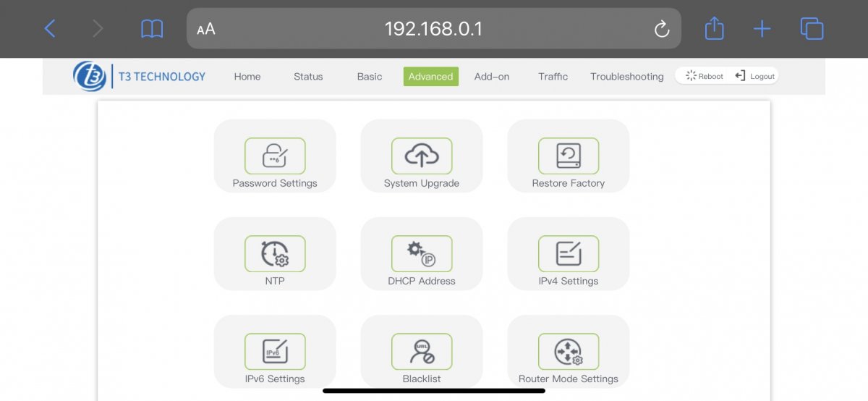Click the IPv4 Settings label

tap(569, 281)
